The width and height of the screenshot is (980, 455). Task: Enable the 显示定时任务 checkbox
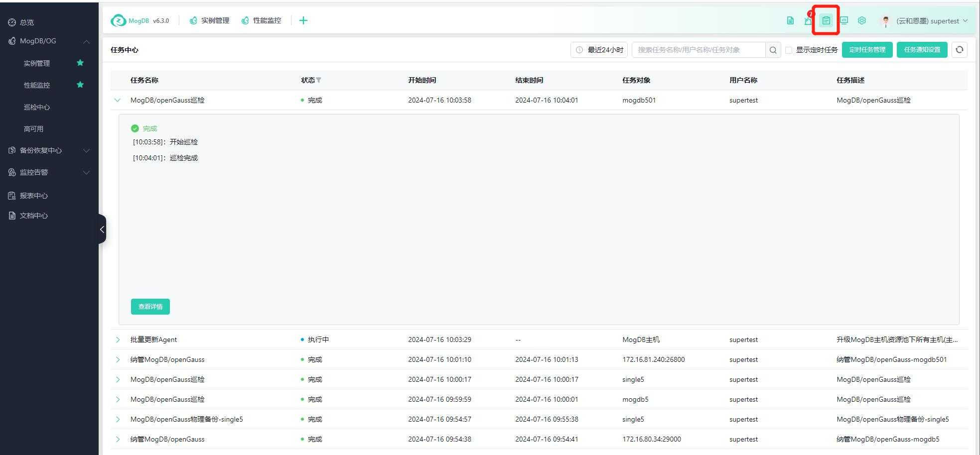[789, 50]
